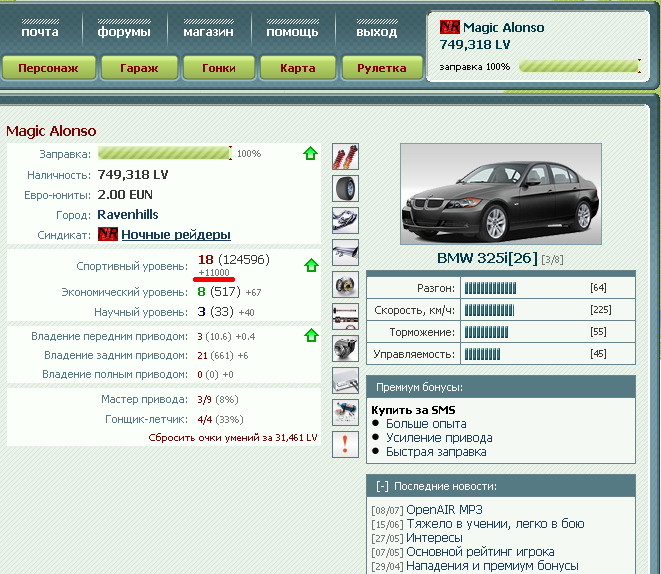Viewport: 661px width, 574px height.
Task: Click the BMW 325i[26] car name
Action: point(487,258)
